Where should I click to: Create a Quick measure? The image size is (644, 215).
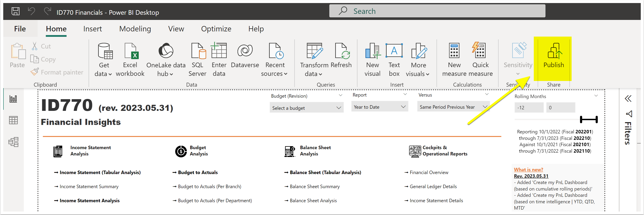[x=480, y=60]
